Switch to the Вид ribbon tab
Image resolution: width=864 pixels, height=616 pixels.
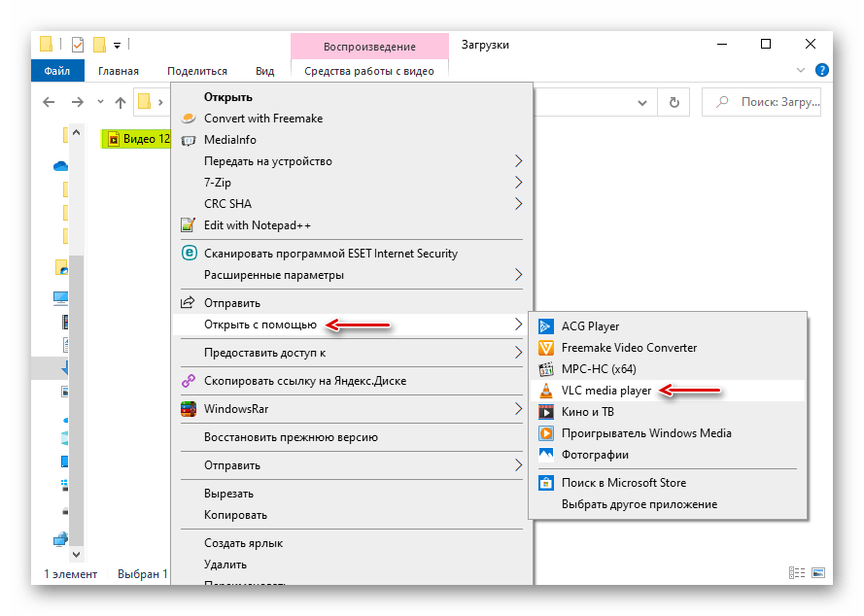click(264, 71)
